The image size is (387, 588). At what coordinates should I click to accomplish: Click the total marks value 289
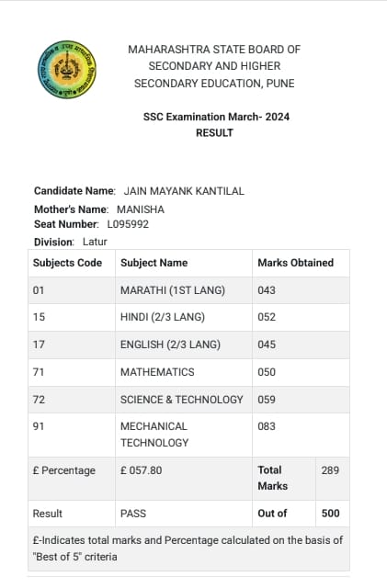pos(330,470)
